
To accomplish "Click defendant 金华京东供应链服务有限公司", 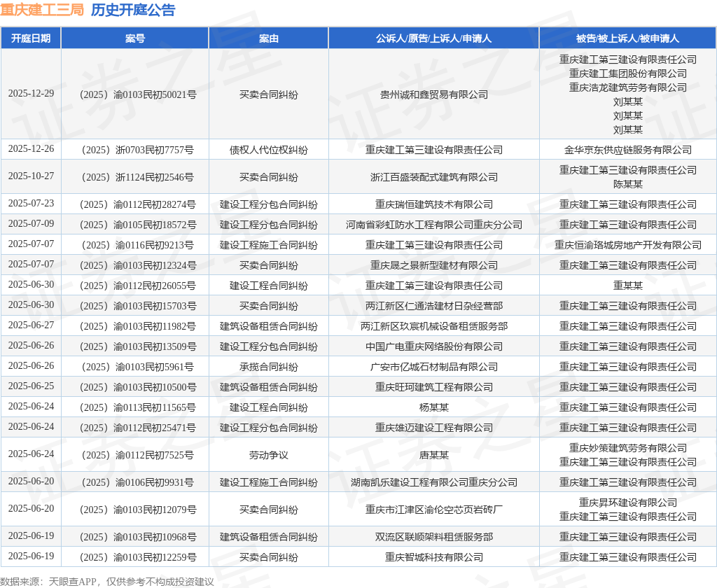I will tap(628, 150).
